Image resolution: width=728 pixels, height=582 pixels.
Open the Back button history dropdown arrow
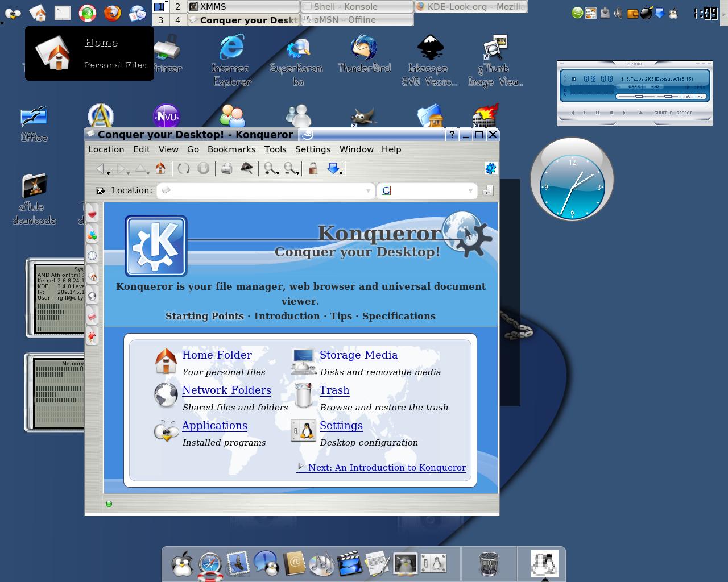[x=108, y=173]
